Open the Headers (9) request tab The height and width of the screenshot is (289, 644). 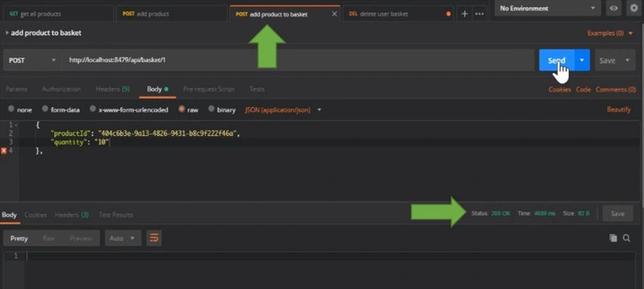113,89
